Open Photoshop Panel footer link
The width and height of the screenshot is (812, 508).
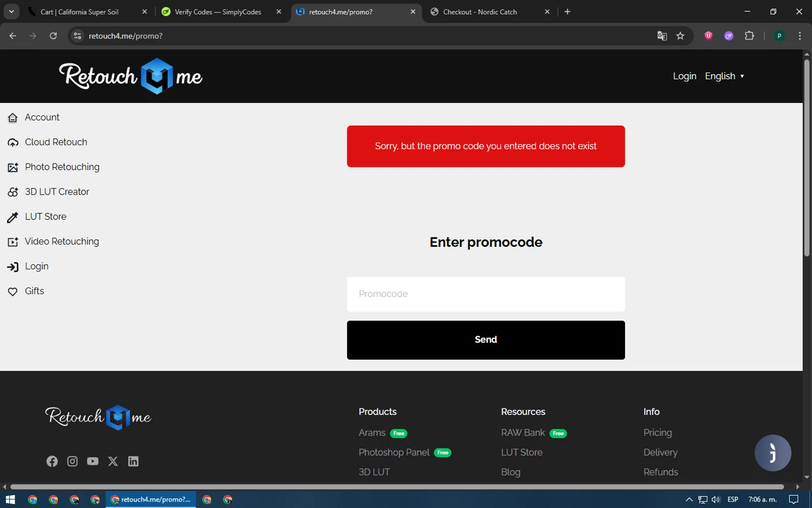[394, 453]
